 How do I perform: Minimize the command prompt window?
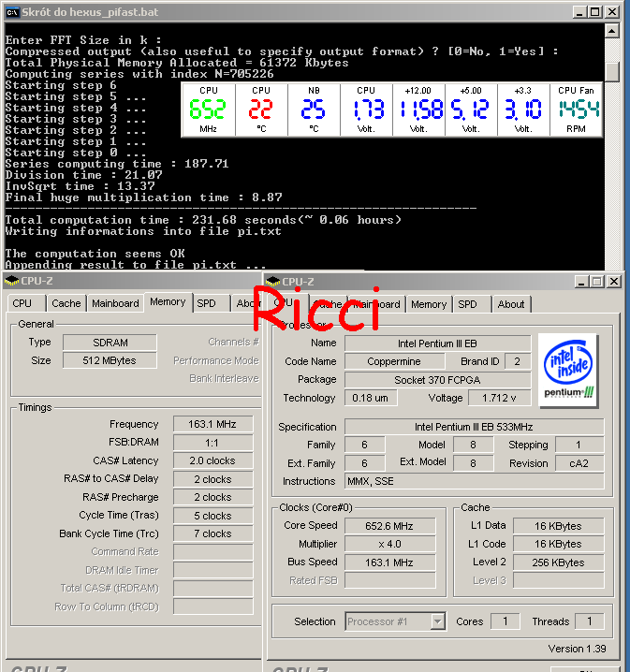(x=579, y=12)
